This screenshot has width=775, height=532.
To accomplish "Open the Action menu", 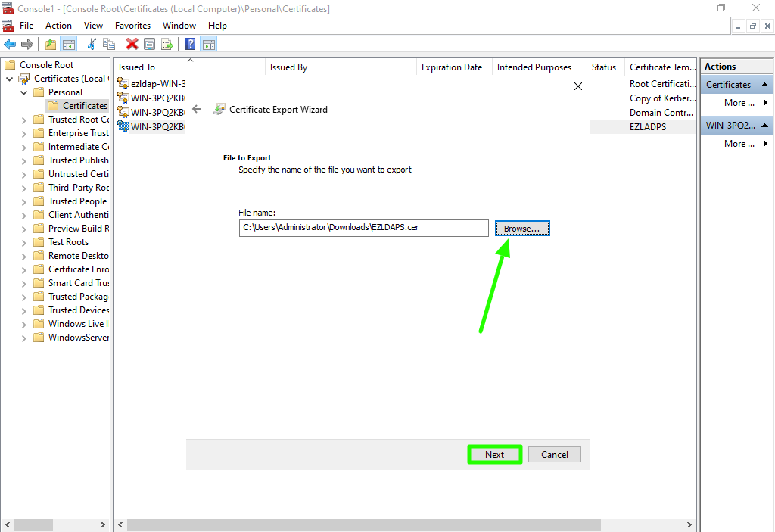I will click(x=58, y=26).
